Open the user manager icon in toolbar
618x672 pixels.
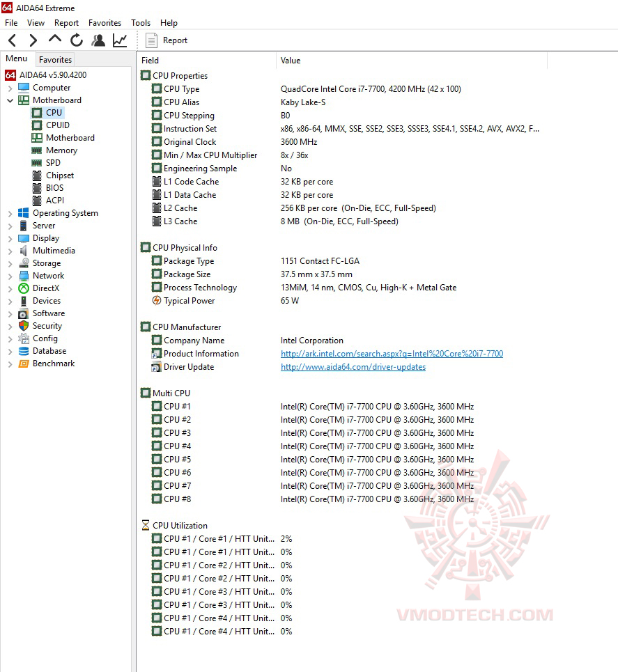click(x=98, y=40)
